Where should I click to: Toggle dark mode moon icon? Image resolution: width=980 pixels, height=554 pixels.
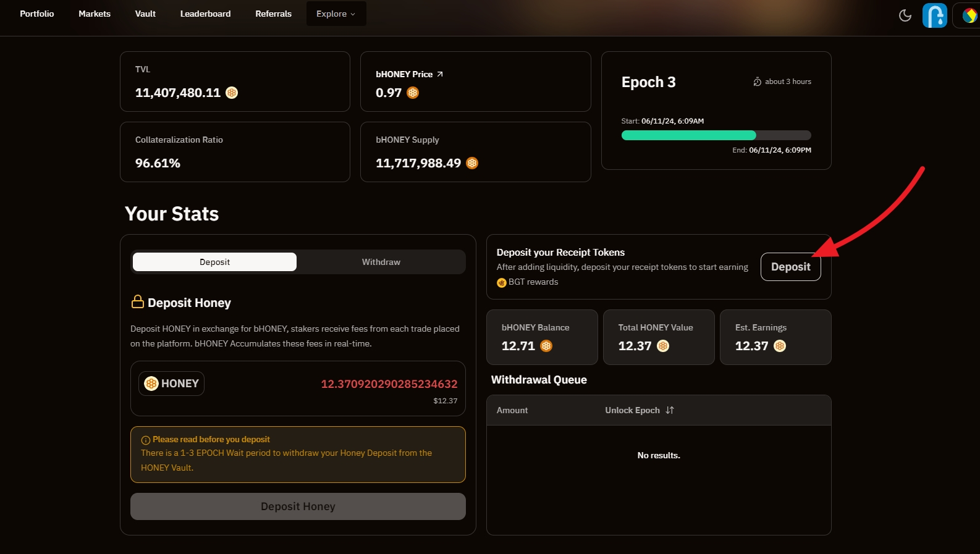point(905,15)
